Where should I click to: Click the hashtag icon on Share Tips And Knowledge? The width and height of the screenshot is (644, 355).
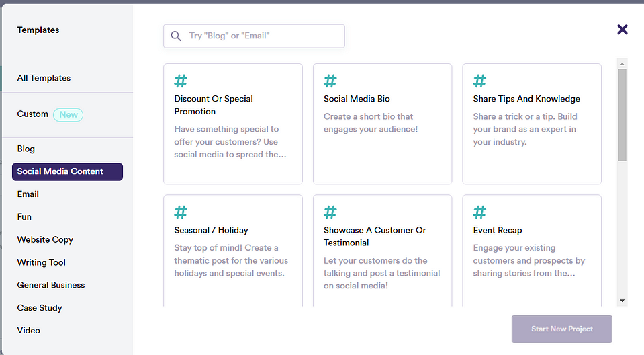[479, 81]
